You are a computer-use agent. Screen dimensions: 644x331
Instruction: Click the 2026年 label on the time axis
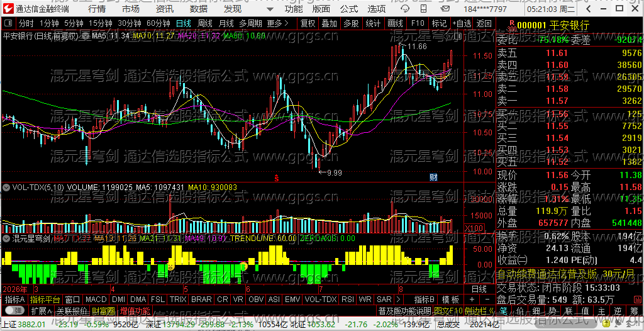pos(16,289)
